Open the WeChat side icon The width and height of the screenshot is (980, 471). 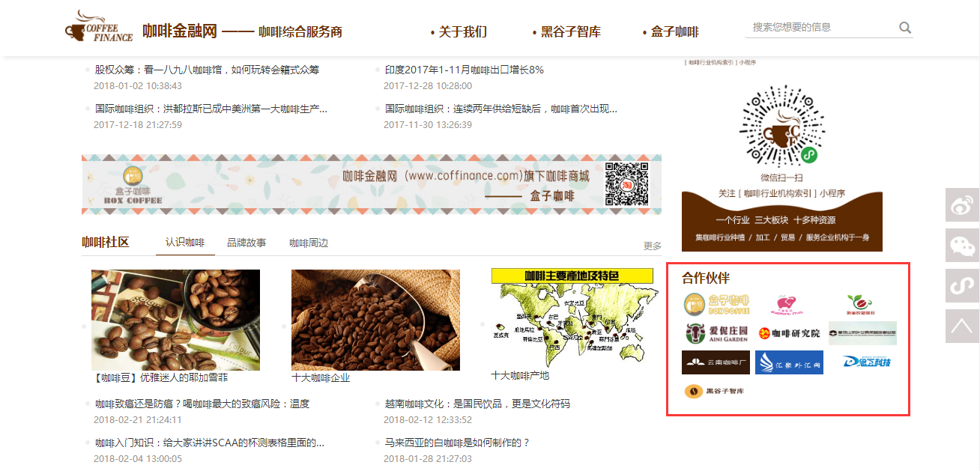pos(962,245)
